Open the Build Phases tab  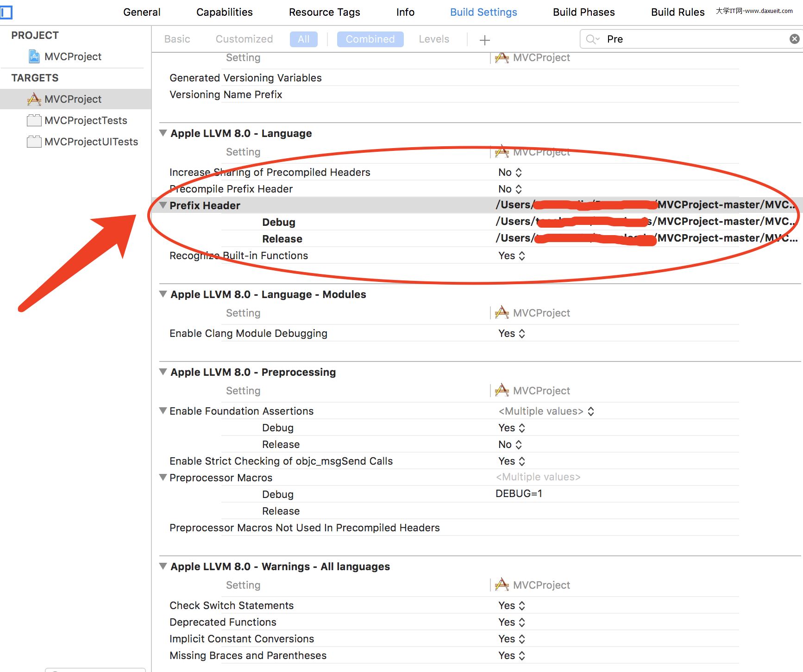click(583, 12)
